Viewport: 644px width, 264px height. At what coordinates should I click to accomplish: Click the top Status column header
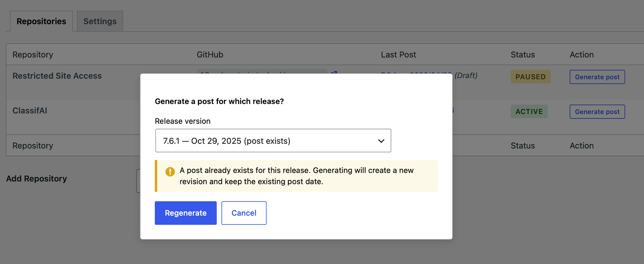pos(523,55)
